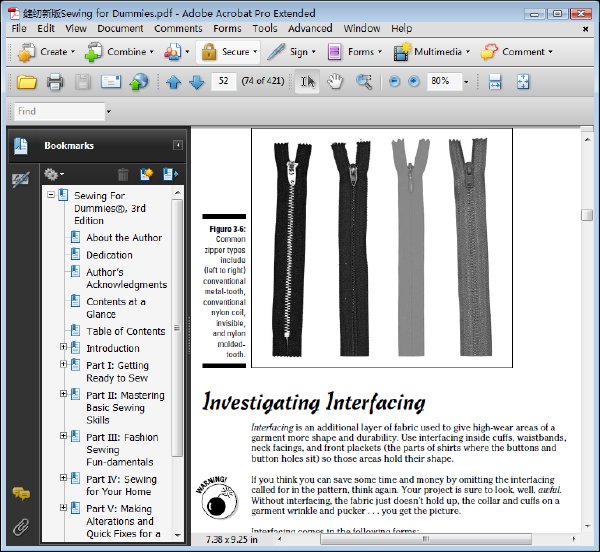Jump to About the Author bookmark

tap(124, 238)
